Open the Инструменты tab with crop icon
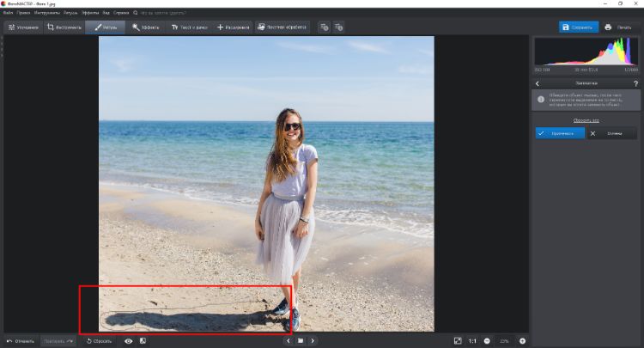 coord(64,27)
